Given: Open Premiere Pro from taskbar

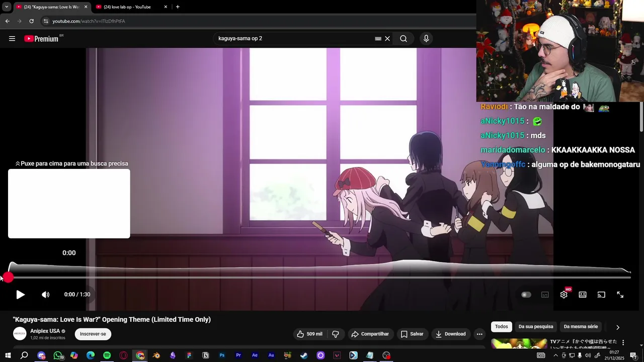Looking at the screenshot, I should [x=238, y=355].
